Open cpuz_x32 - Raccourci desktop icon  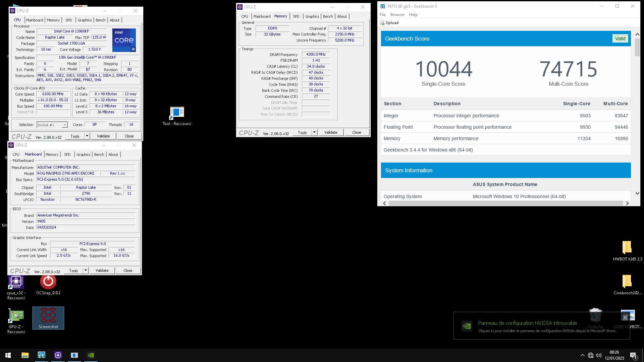point(16,287)
